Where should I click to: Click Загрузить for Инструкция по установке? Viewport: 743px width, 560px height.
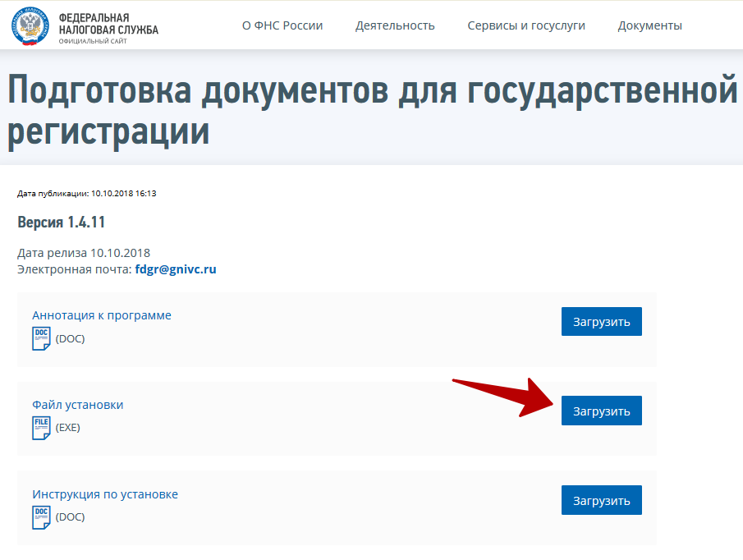(601, 499)
